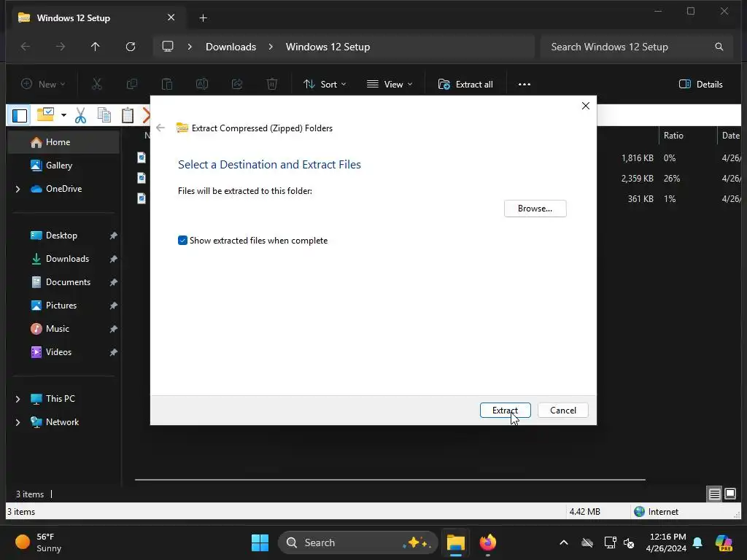Screen dimensions: 747x560
Task: Cancel the extraction dialog
Action: 562,410
